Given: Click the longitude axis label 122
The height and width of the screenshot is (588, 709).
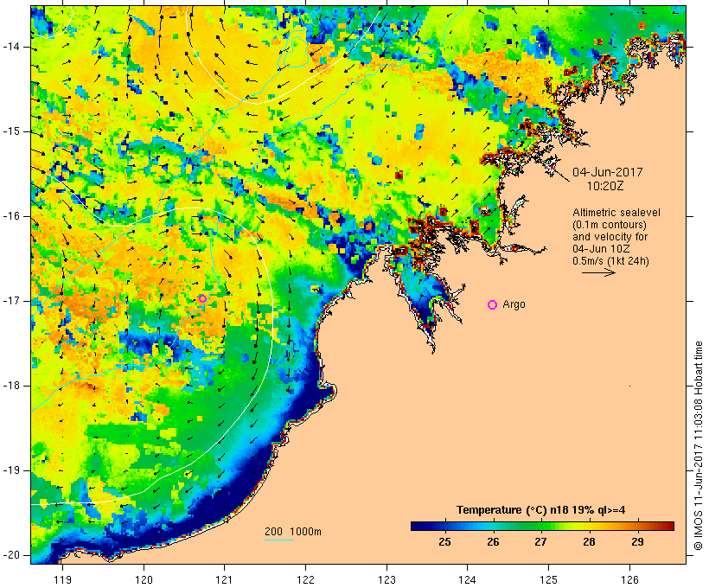Looking at the screenshot, I should tap(305, 579).
